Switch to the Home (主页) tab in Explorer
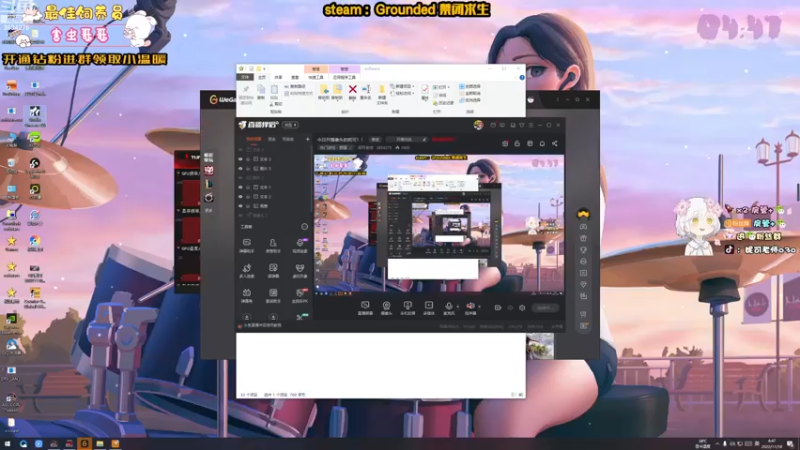 tap(262, 77)
